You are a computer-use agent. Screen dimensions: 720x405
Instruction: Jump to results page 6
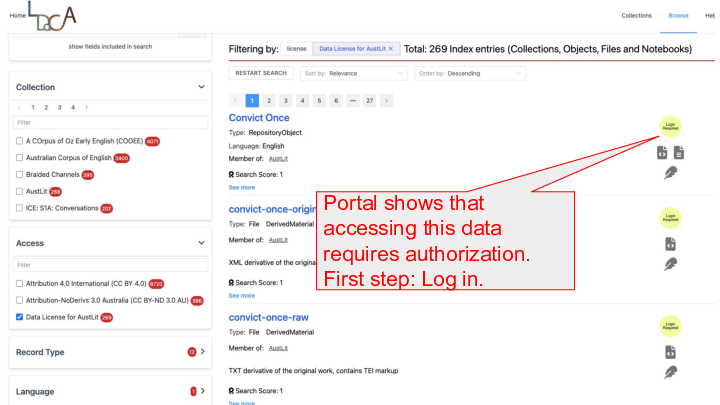point(336,101)
